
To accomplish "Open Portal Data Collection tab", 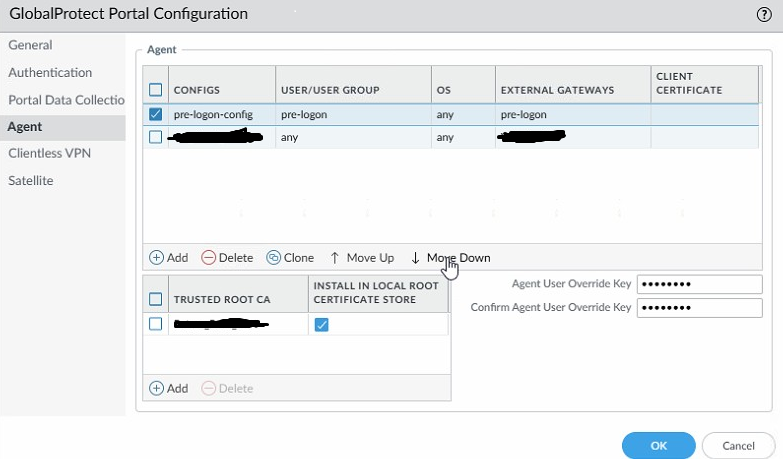I will [66, 100].
